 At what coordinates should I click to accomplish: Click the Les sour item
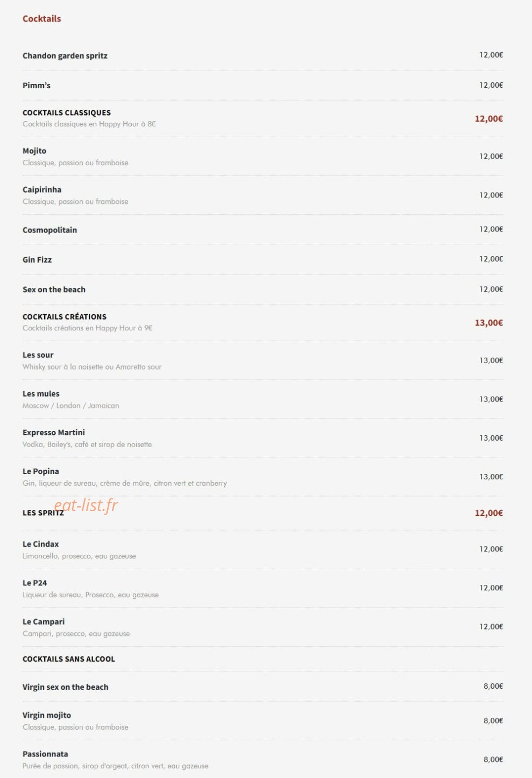point(38,355)
